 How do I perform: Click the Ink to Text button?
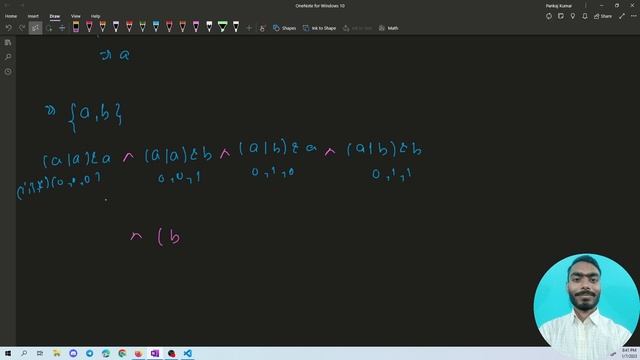pyautogui.click(x=358, y=28)
